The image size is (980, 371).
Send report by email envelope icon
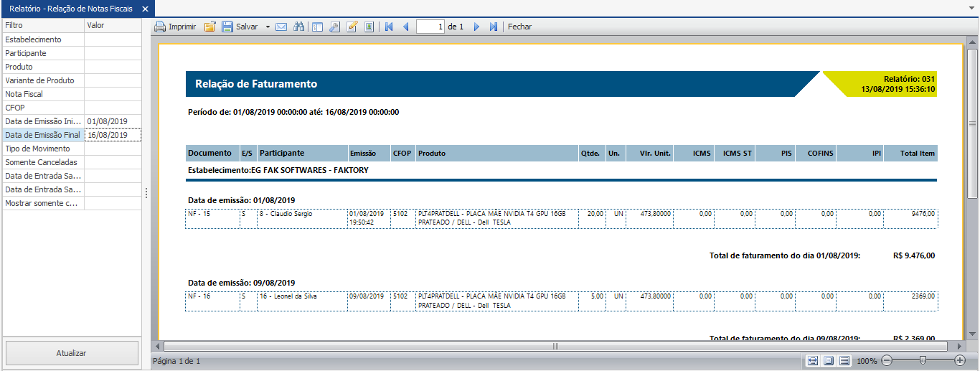click(281, 27)
